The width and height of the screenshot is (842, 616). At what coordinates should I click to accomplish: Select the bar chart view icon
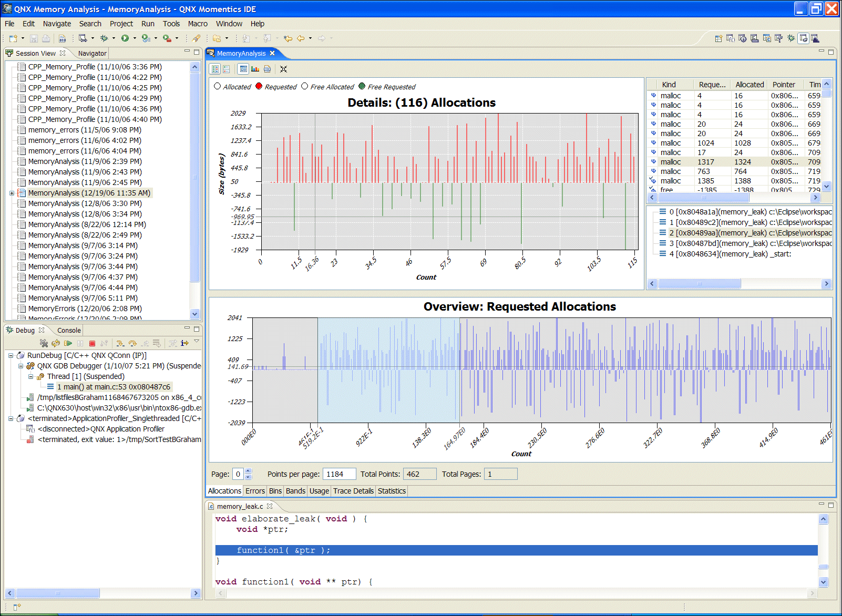pos(255,68)
